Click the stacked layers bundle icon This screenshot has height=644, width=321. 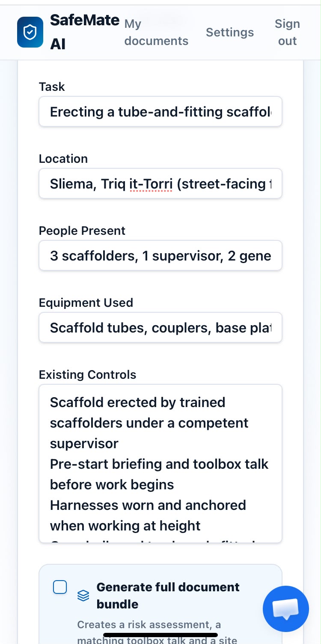click(x=83, y=595)
